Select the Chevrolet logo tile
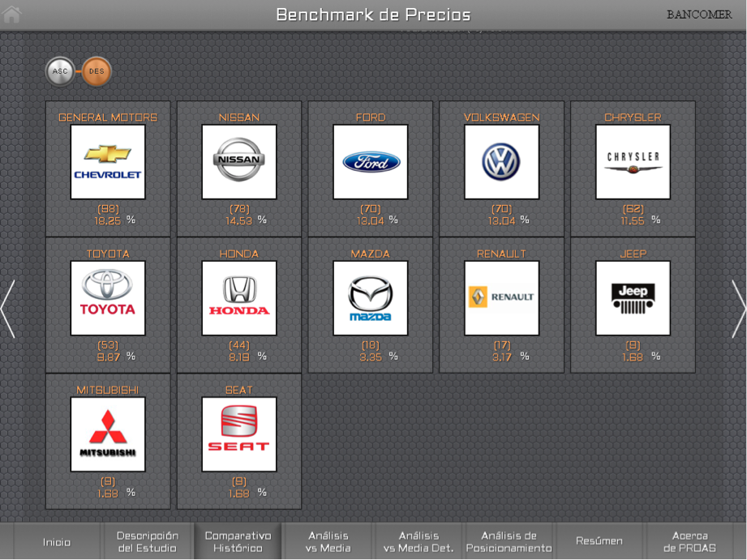 [108, 162]
